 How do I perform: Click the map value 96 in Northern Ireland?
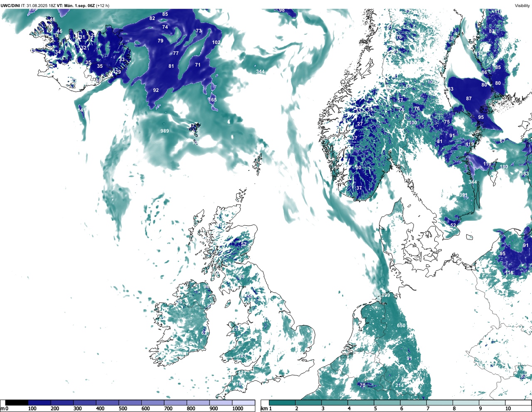206,286
